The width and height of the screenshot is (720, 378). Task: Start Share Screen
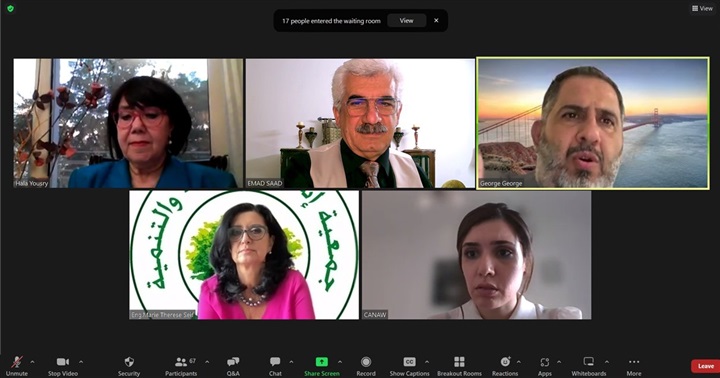click(321, 366)
